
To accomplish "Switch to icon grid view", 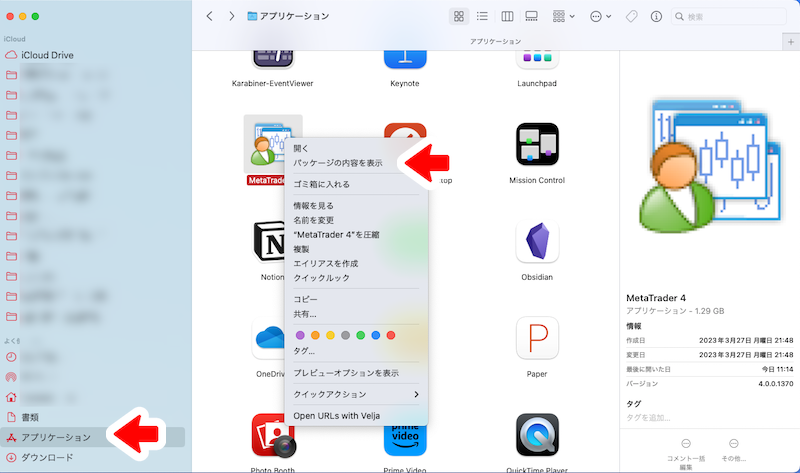I will click(459, 16).
